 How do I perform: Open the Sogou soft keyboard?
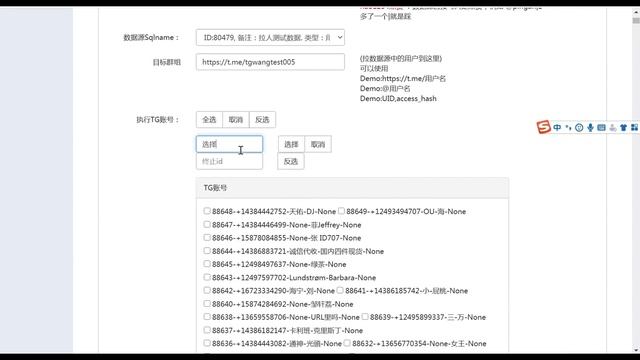601,128
